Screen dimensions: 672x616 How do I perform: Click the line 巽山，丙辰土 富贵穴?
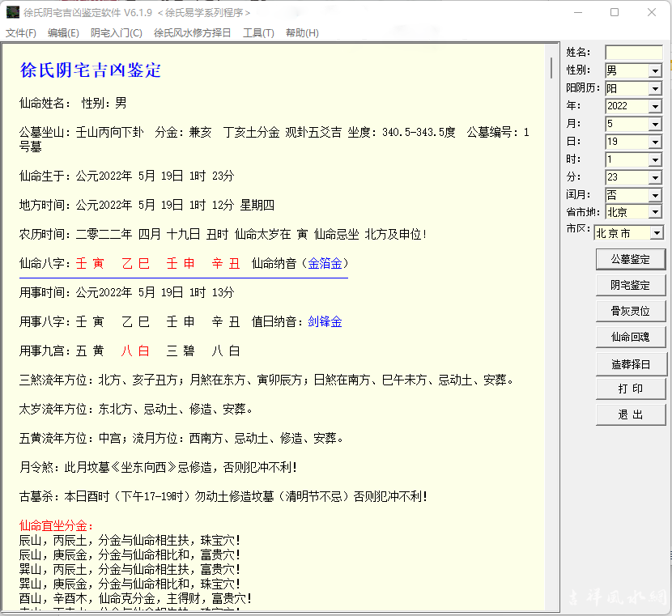tap(130, 569)
